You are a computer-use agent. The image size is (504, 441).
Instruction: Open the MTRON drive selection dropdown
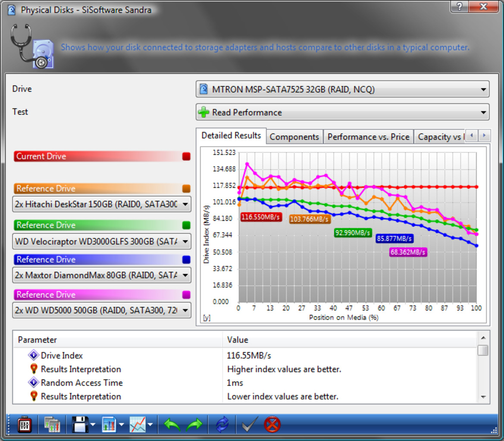(342, 89)
